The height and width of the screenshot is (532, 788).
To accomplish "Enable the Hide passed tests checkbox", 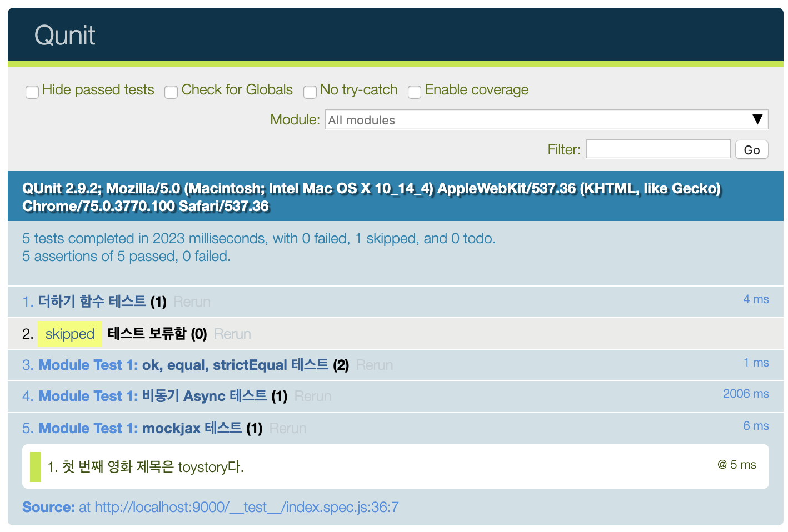I will click(32, 92).
